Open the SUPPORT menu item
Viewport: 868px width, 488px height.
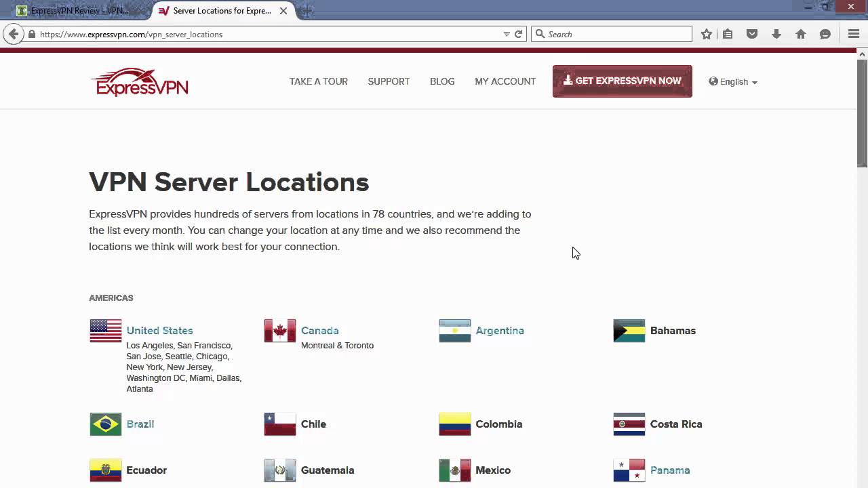(x=389, y=81)
